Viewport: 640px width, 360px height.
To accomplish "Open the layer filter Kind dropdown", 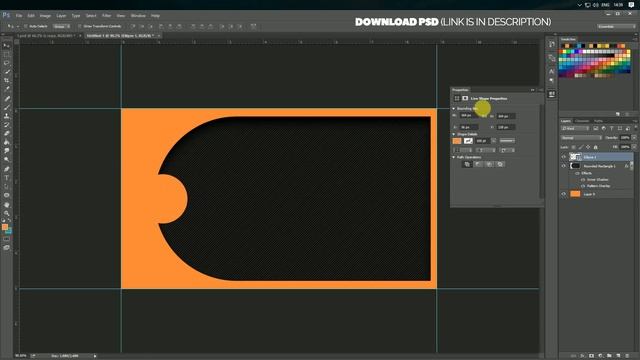I will coord(576,129).
